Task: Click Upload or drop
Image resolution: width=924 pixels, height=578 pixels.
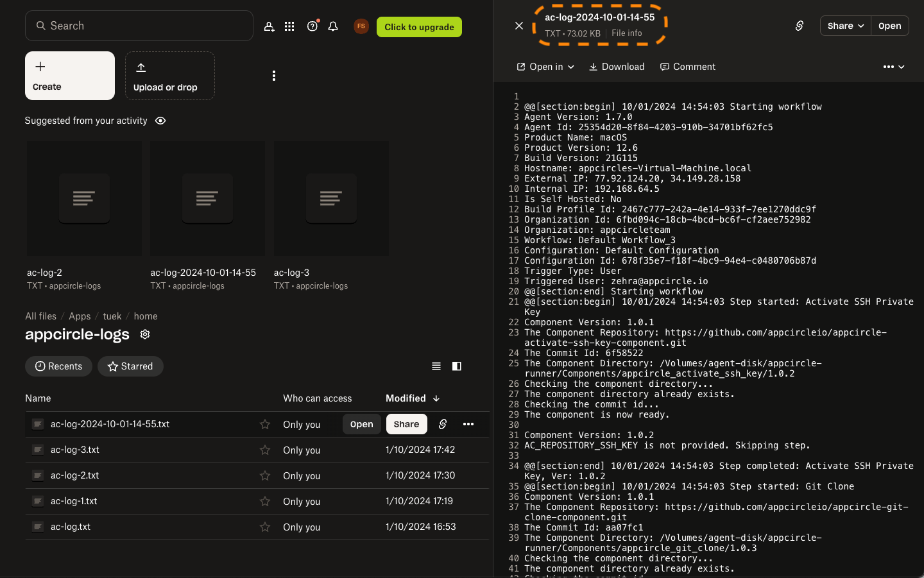Action: click(170, 76)
